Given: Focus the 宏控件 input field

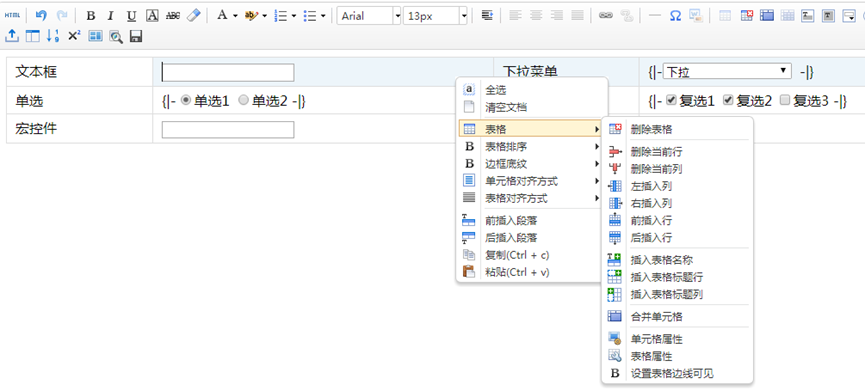Looking at the screenshot, I should pos(228,130).
